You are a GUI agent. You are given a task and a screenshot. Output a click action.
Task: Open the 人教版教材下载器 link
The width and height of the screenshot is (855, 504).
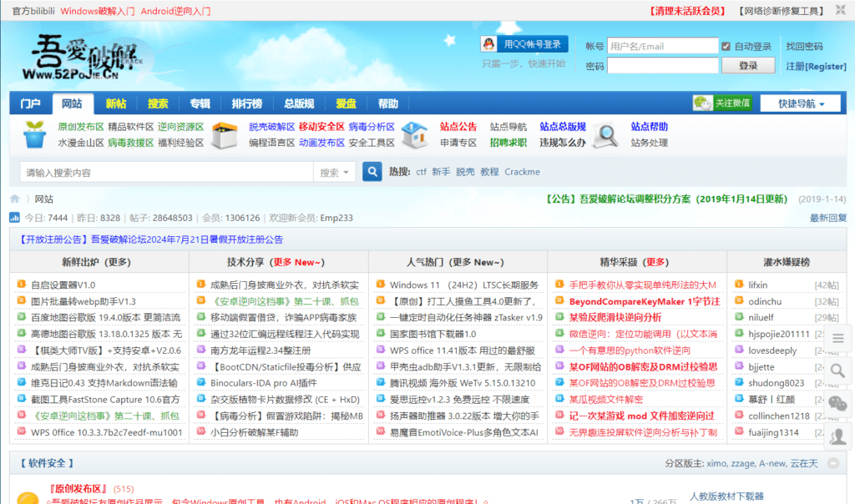726,496
